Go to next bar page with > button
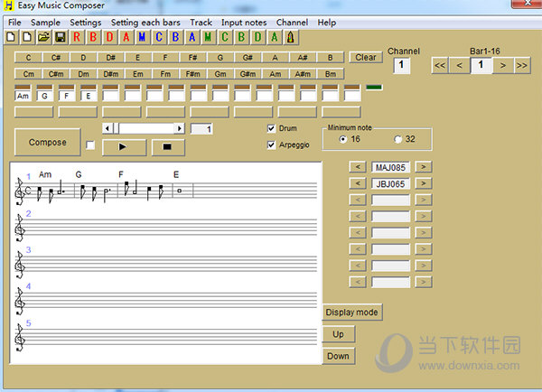Image resolution: width=542 pixels, height=392 pixels. tap(503, 65)
